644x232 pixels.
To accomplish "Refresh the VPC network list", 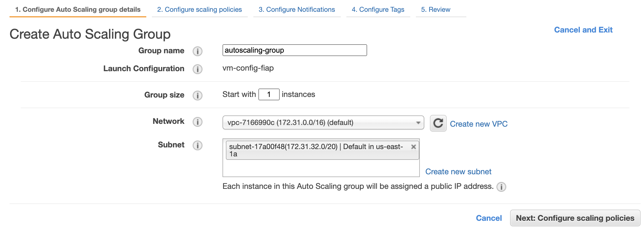I will [x=438, y=123].
